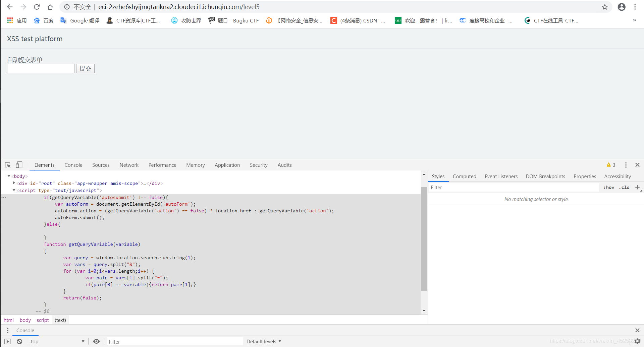Viewport: 644px width, 347px height.
Task: Close the Console drawer
Action: pos(637,330)
